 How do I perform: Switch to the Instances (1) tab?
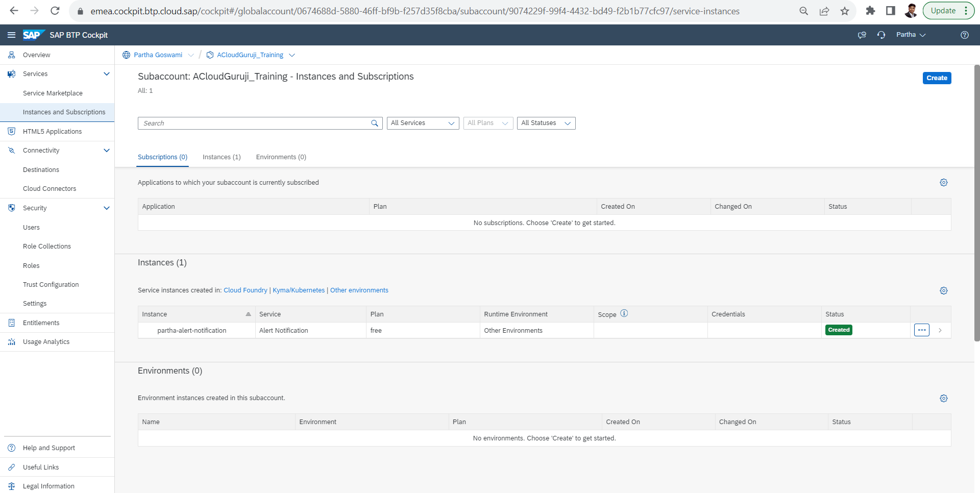[x=222, y=157]
